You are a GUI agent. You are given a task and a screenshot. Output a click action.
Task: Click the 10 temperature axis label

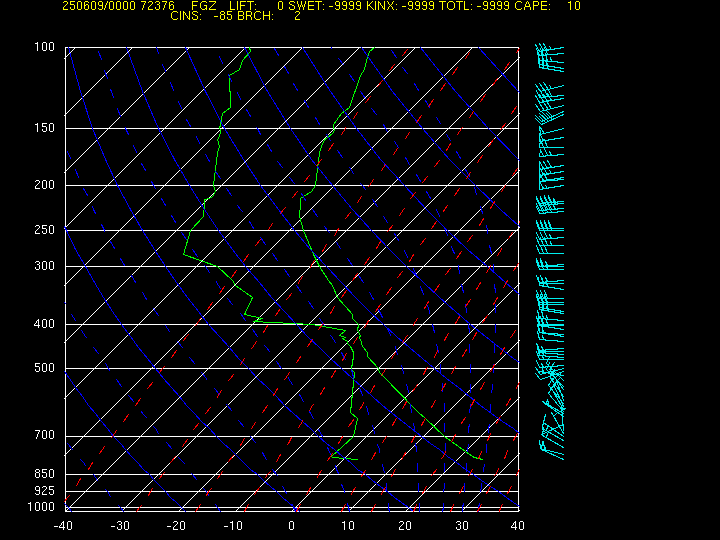point(348,526)
